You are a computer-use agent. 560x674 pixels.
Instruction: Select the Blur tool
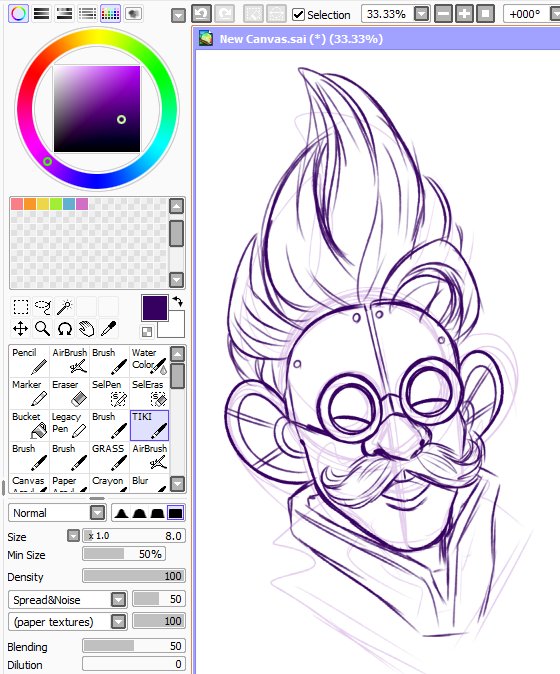click(149, 483)
